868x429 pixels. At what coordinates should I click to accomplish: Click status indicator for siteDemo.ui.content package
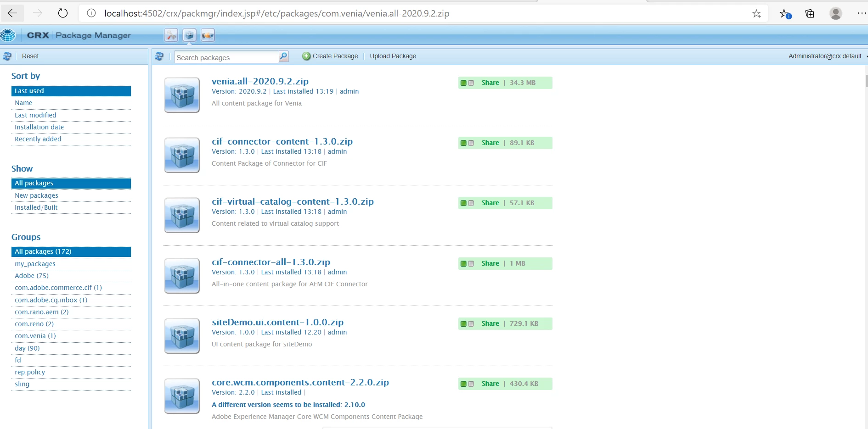pyautogui.click(x=467, y=324)
